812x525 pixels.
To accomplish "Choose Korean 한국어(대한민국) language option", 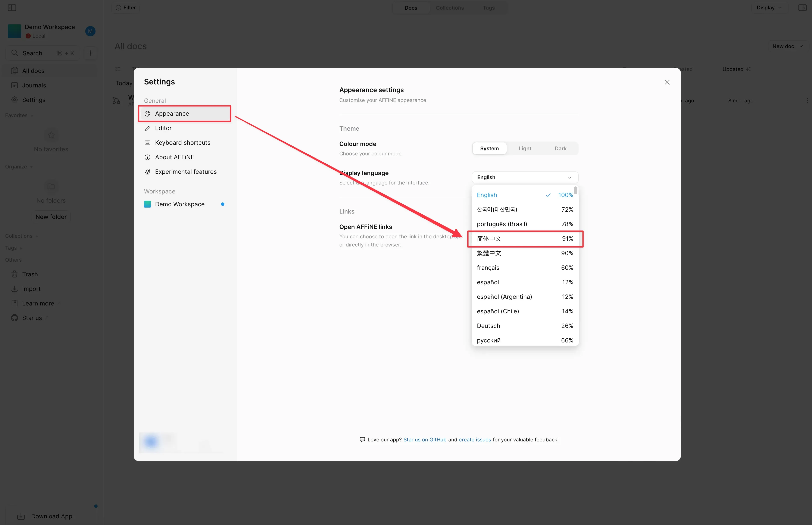I will [x=525, y=209].
